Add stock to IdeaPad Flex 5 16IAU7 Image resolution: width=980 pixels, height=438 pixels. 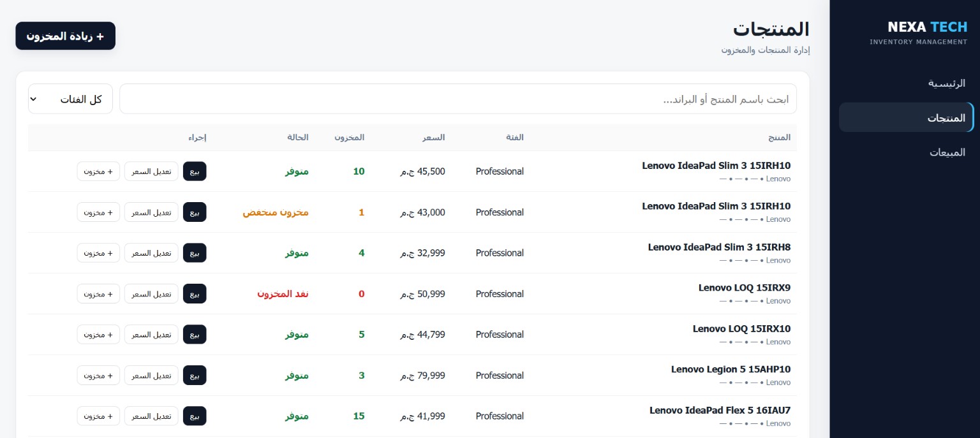98,416
